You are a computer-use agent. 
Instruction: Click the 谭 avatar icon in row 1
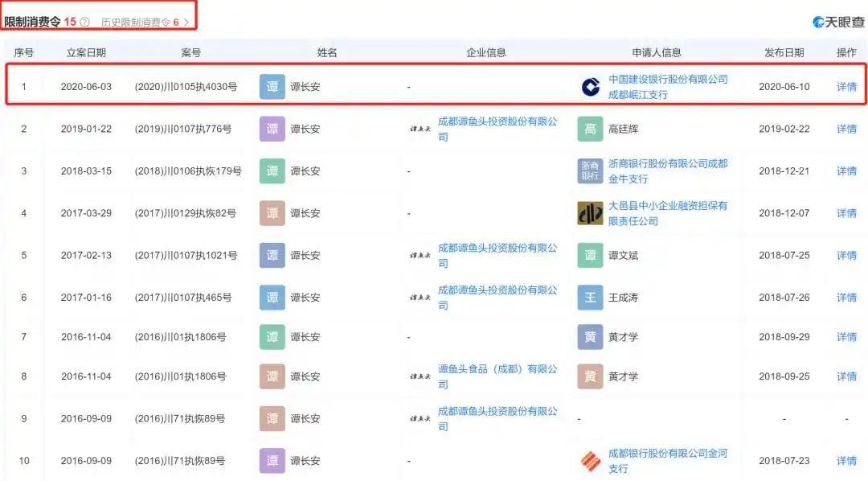pos(271,86)
